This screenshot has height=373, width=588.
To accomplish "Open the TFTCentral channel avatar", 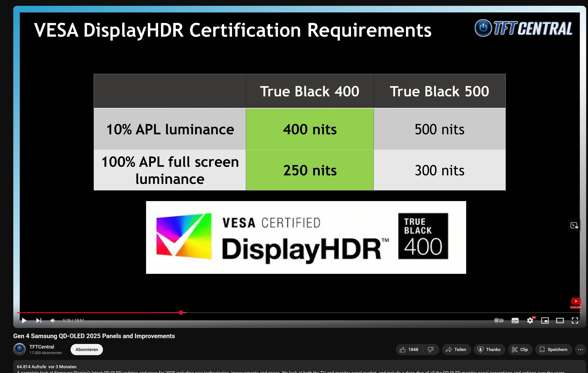I will point(20,349).
